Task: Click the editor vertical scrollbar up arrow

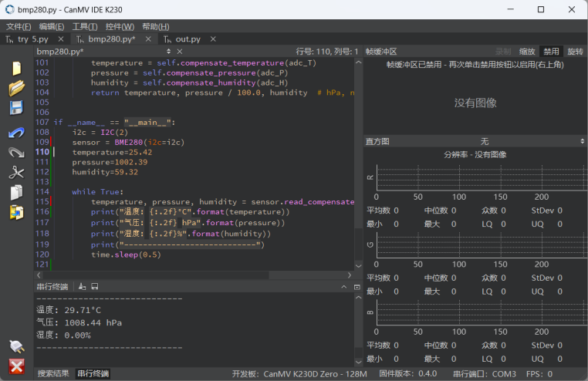Action: [359, 62]
